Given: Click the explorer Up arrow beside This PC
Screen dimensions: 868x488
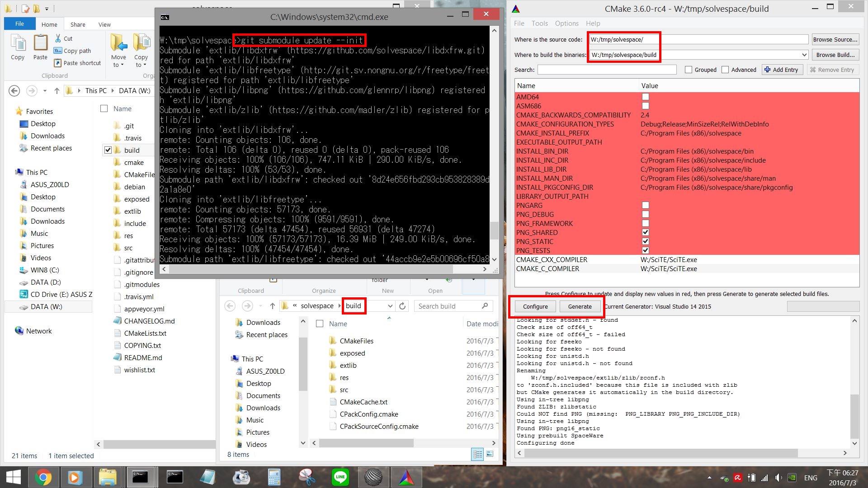Looking at the screenshot, I should tap(57, 91).
